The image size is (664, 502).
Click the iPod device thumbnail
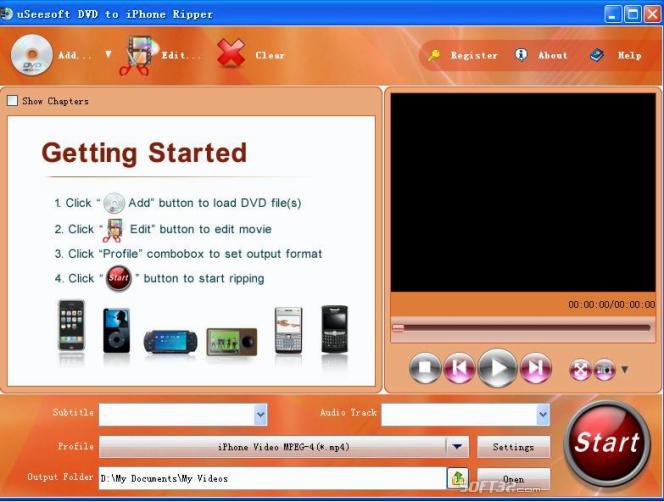click(x=116, y=330)
